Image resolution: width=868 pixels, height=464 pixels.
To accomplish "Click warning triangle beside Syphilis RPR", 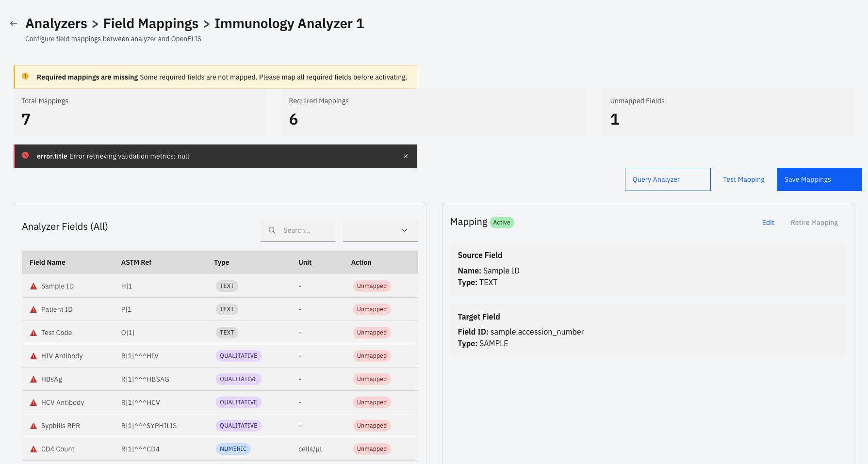I will pyautogui.click(x=33, y=426).
